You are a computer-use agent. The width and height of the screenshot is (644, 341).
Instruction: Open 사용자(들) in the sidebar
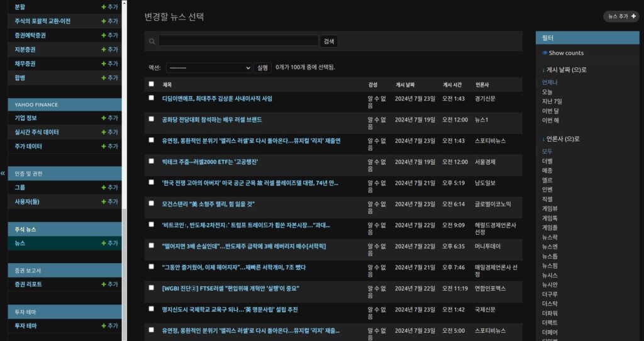(x=27, y=201)
